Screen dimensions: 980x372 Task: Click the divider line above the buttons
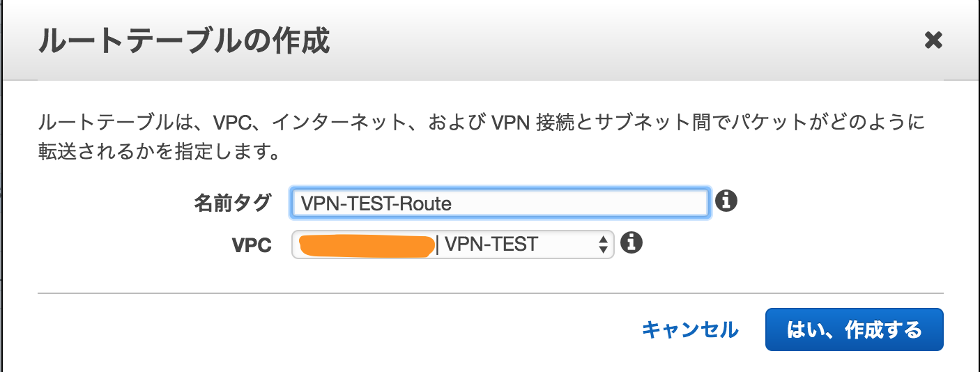[x=490, y=293]
